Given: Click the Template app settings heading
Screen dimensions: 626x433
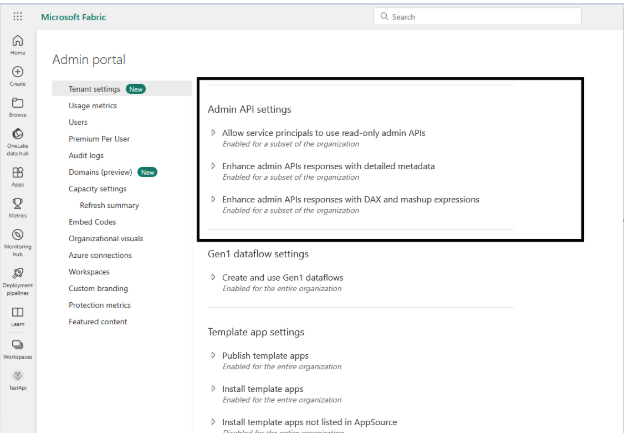Looking at the screenshot, I should click(x=256, y=332).
